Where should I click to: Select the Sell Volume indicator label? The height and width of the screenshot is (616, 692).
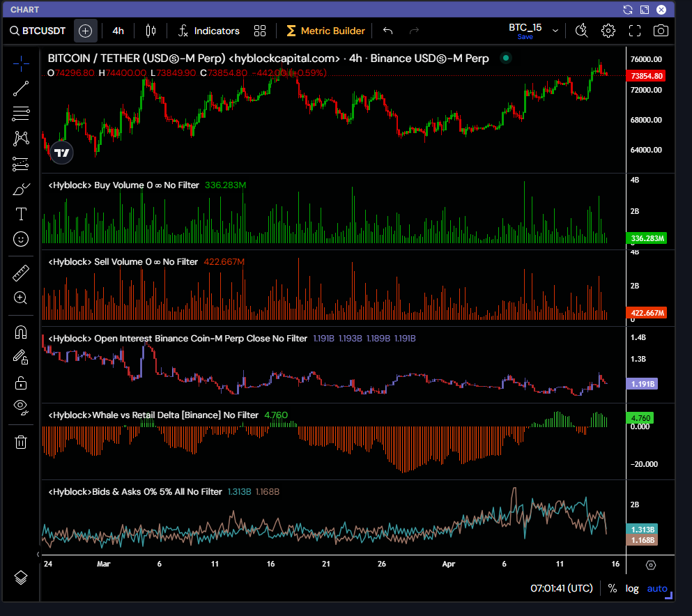pyautogui.click(x=123, y=262)
